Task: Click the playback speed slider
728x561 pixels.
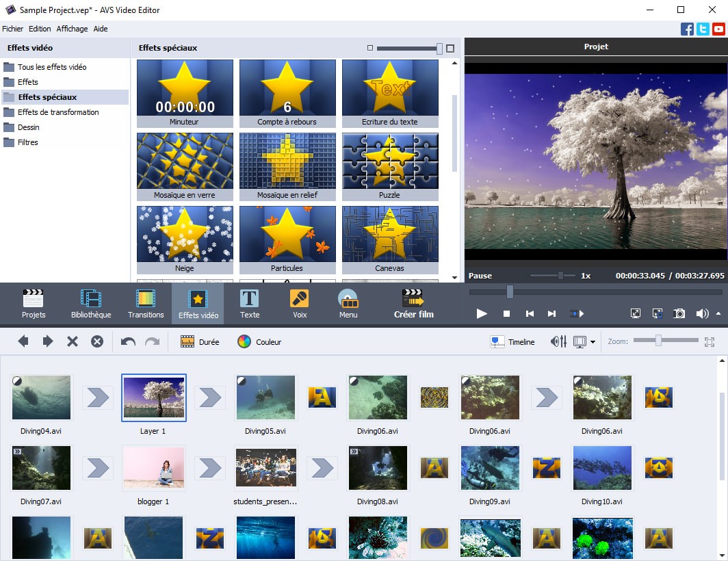Action: point(561,275)
